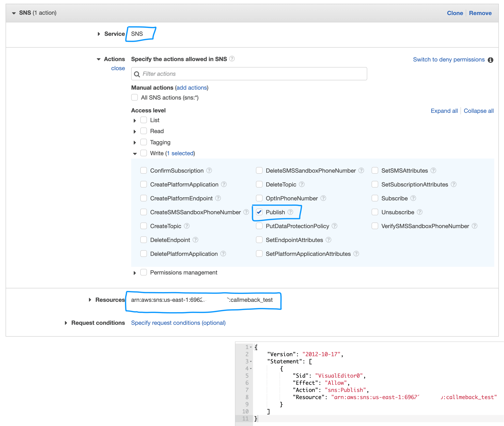Viewport: 504px width, 426px height.
Task: Open Specify request conditions (optional)
Action: [x=178, y=323]
